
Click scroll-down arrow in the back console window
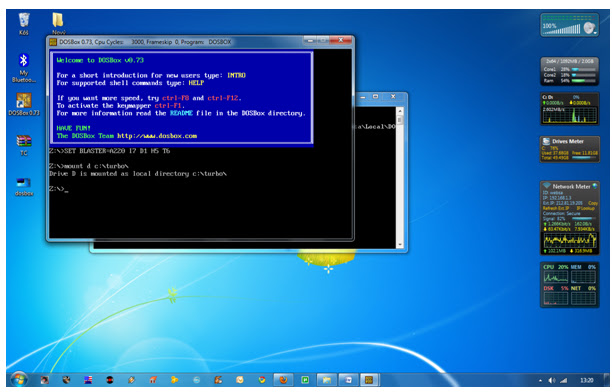tap(400, 245)
